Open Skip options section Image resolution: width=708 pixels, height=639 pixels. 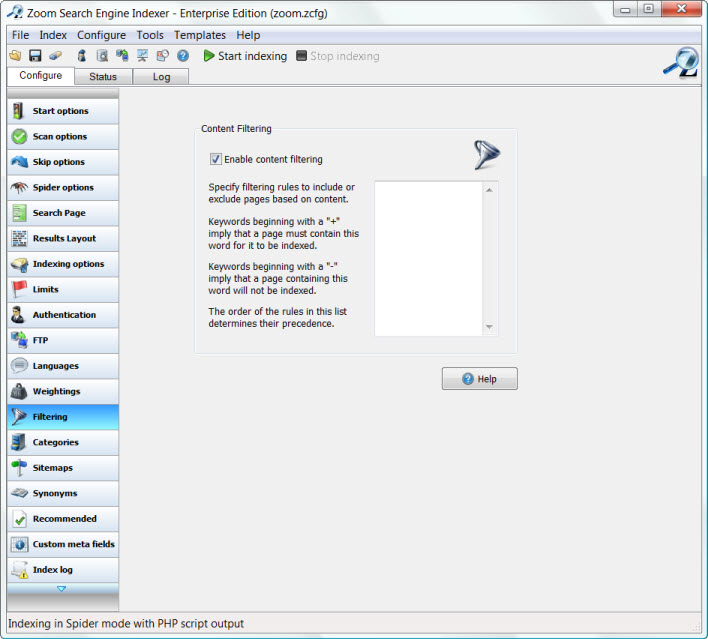(63, 162)
